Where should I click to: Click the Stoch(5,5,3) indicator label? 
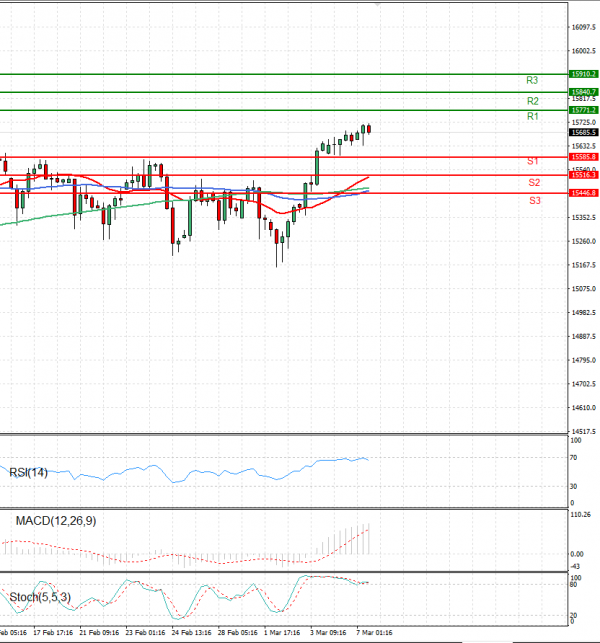tap(40, 597)
